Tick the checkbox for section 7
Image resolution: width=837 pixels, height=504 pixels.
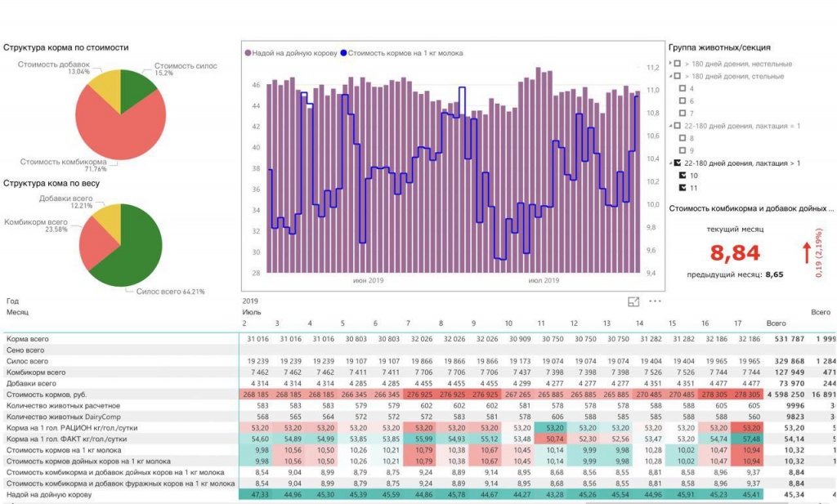[683, 113]
